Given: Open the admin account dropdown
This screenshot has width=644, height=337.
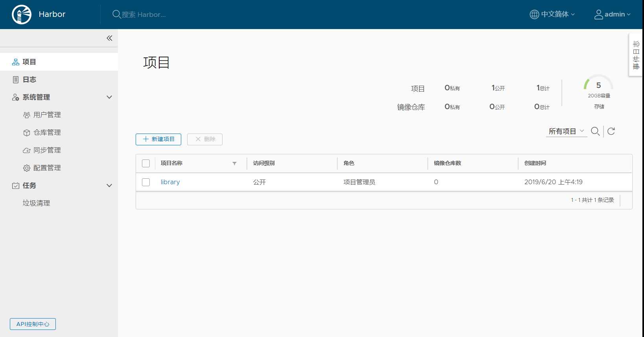Looking at the screenshot, I should (x=613, y=15).
